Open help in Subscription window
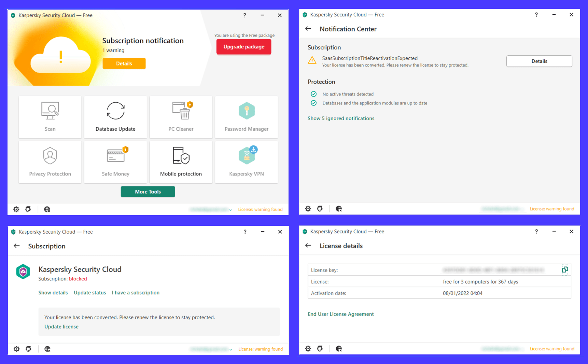The image size is (588, 364). click(245, 232)
